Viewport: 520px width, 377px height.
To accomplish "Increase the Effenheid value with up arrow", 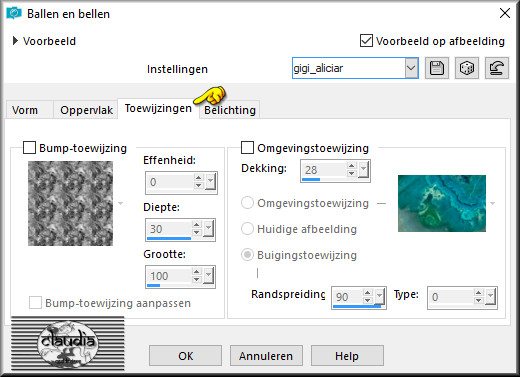I will pos(199,178).
